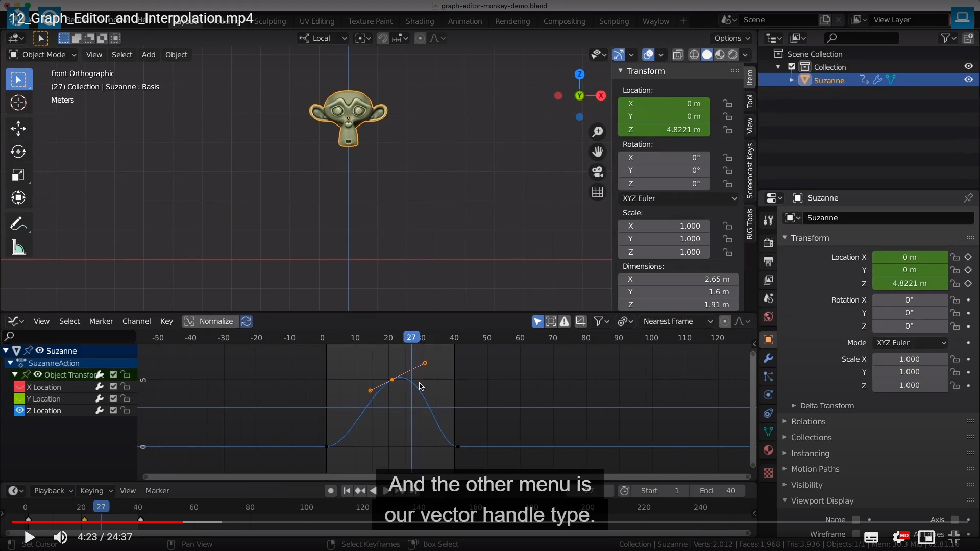Select the Move tool in viewport toolbar
This screenshot has height=551, width=980.
[18, 128]
